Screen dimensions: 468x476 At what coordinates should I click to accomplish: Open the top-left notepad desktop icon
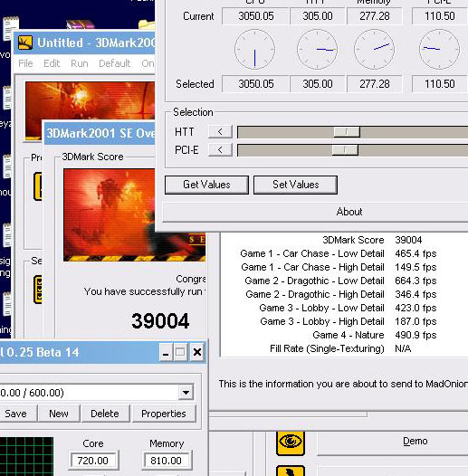[x=10, y=29]
